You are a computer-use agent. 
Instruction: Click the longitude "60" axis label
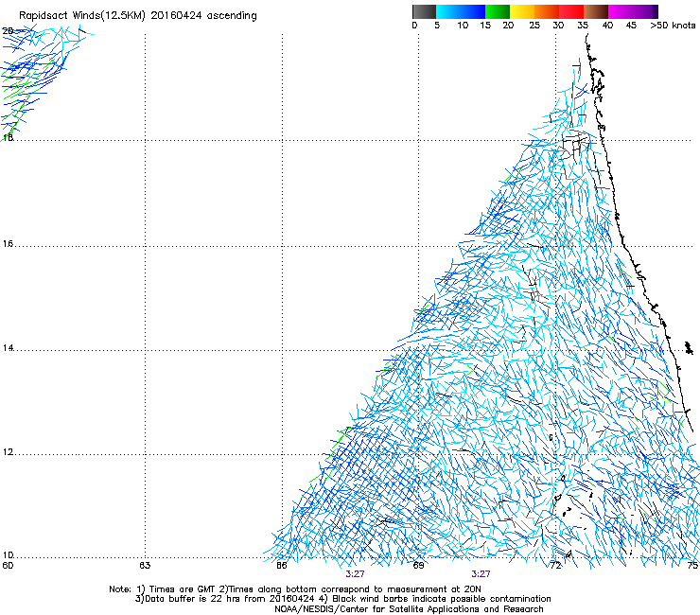(x=8, y=566)
